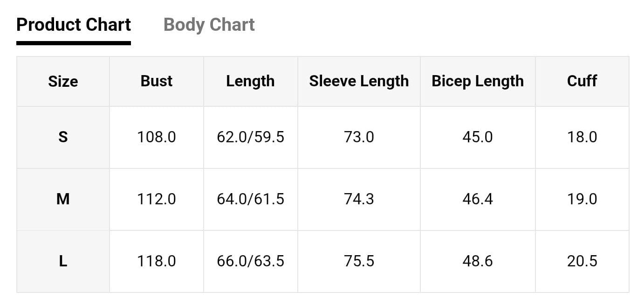Viewport: 644px width, 306px height.
Task: Click the 19.0 cuff value
Action: pyautogui.click(x=582, y=199)
